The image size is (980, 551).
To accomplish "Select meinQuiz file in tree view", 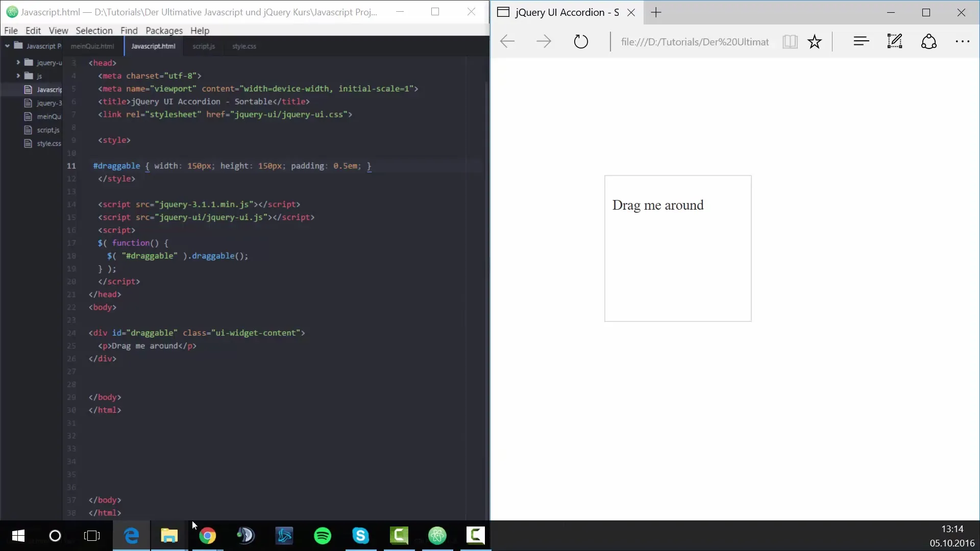I will point(43,116).
